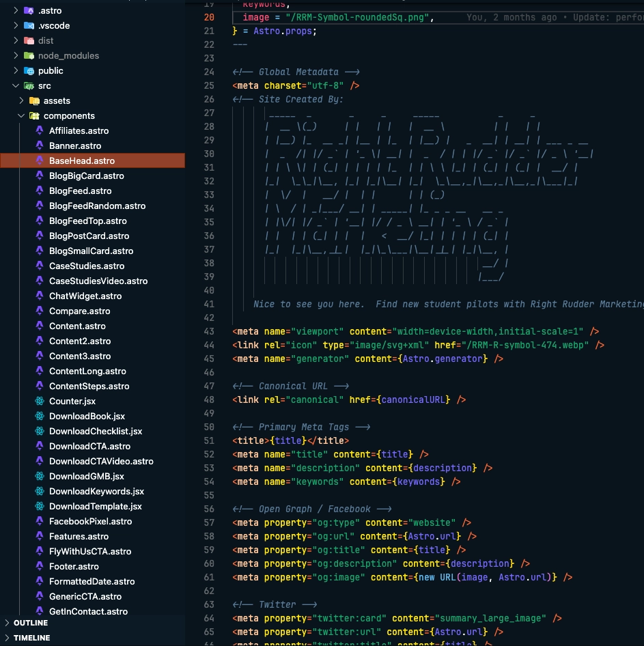Click the node_modules folder icon
The image size is (644, 646).
pyautogui.click(x=29, y=55)
